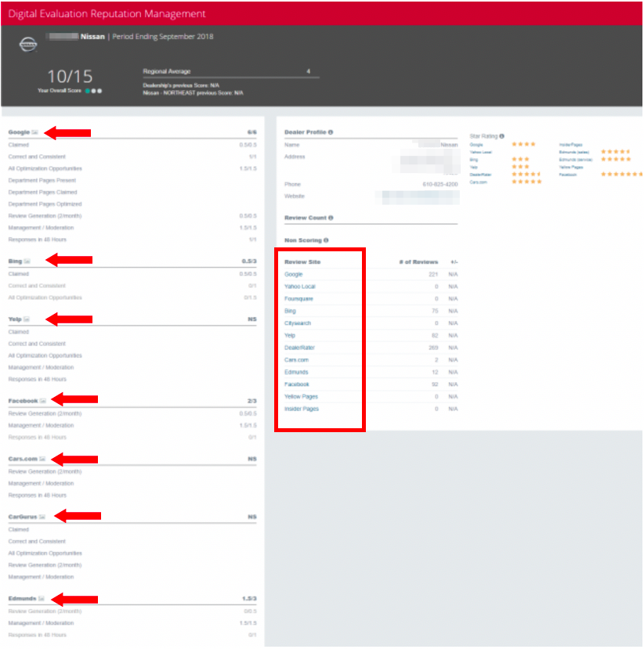Open the chart icon beside the Cars.com heading

pyautogui.click(x=42, y=459)
